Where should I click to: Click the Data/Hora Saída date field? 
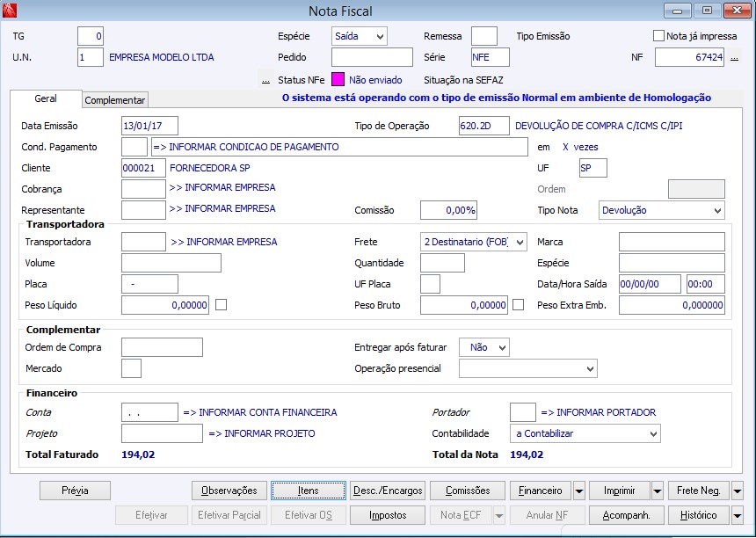650,284
